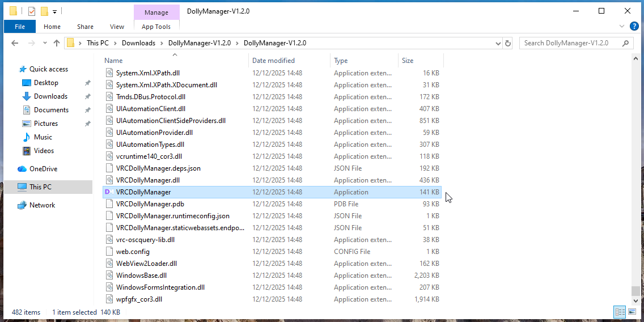
Task: Click the Refresh button beside address bar
Action: pos(508,43)
